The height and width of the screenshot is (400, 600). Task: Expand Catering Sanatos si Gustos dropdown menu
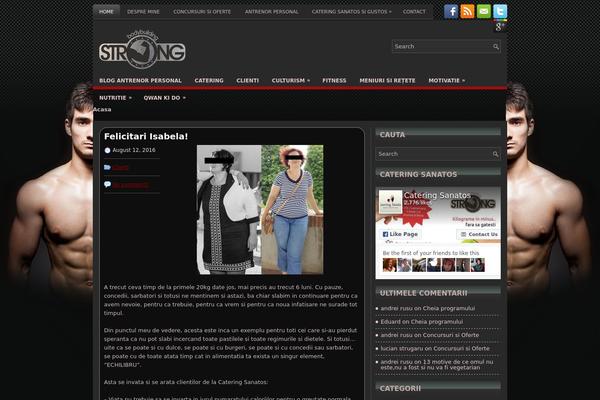(x=352, y=12)
